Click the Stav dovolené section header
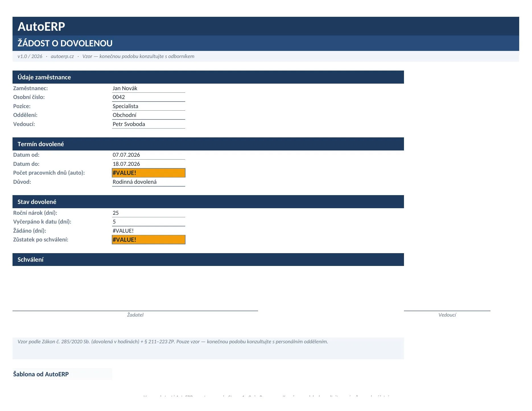 pyautogui.click(x=208, y=202)
